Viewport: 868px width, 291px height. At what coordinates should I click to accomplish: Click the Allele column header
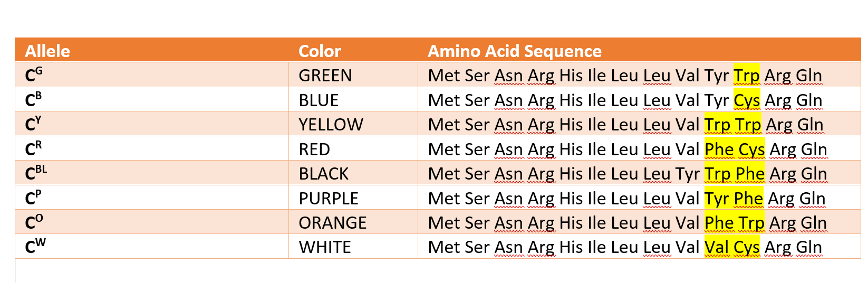[x=47, y=51]
